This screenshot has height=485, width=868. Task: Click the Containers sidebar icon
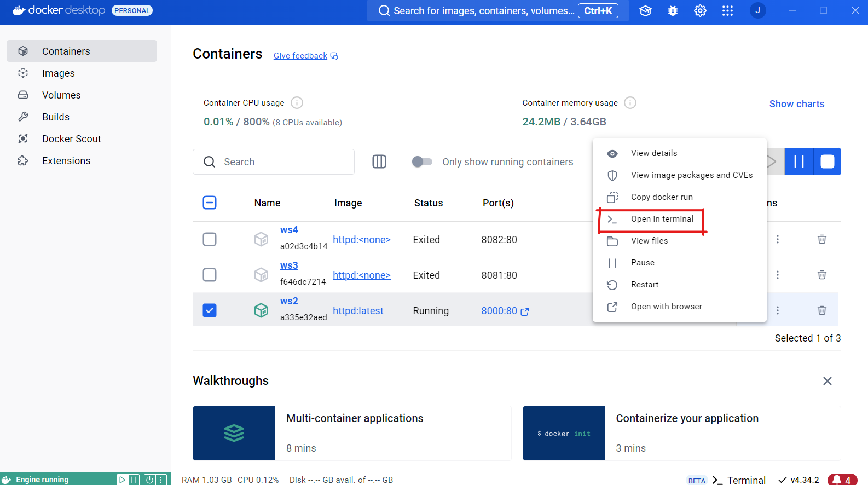click(23, 51)
